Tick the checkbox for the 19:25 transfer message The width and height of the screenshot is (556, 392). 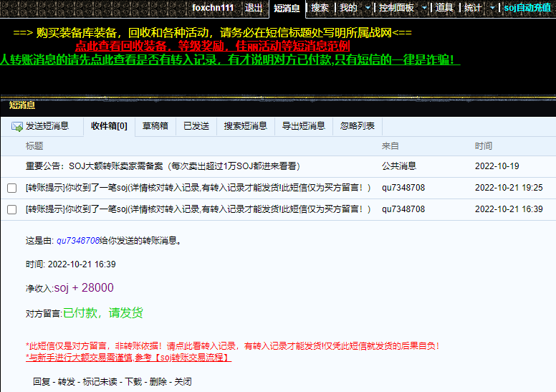pyautogui.click(x=11, y=188)
